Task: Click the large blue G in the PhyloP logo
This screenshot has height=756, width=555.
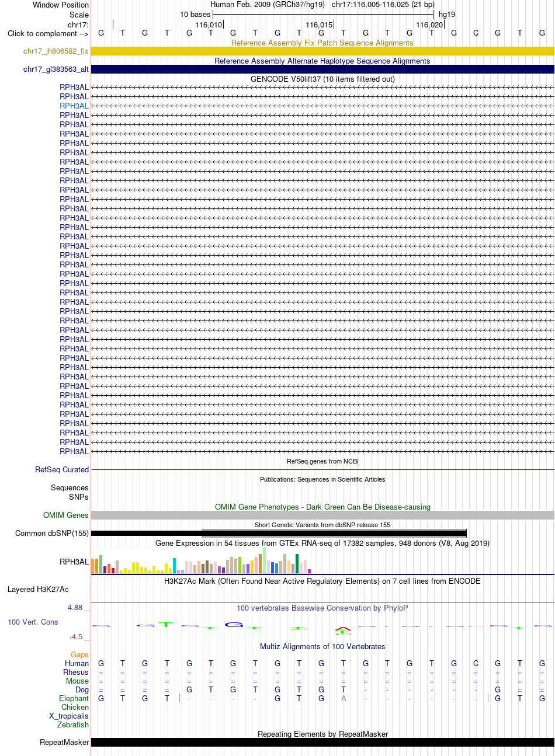Action: click(234, 625)
